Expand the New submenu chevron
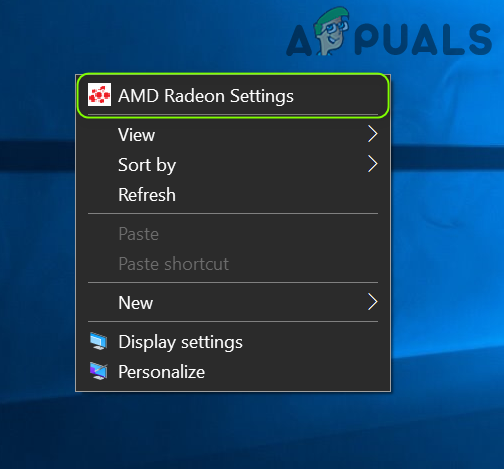Image resolution: width=504 pixels, height=469 pixels. coord(372,302)
